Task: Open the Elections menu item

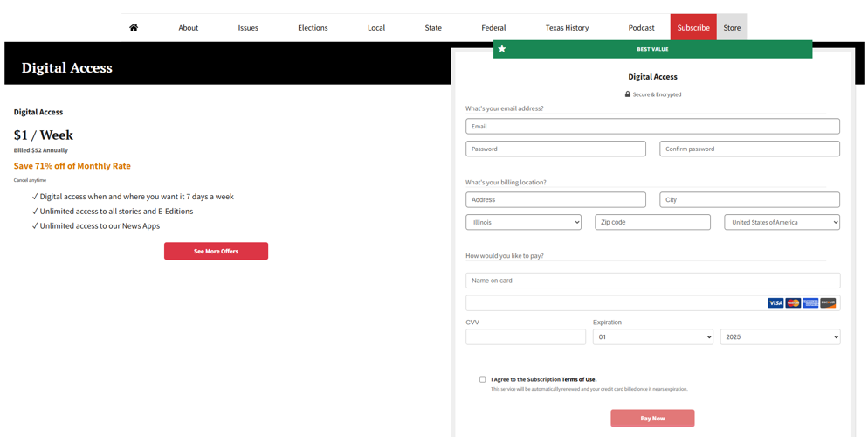Action: (x=313, y=28)
